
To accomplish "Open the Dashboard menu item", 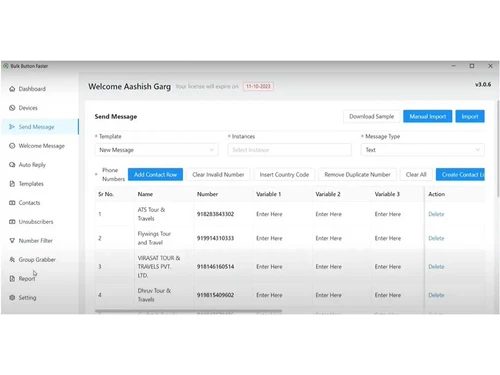I will coord(32,89).
